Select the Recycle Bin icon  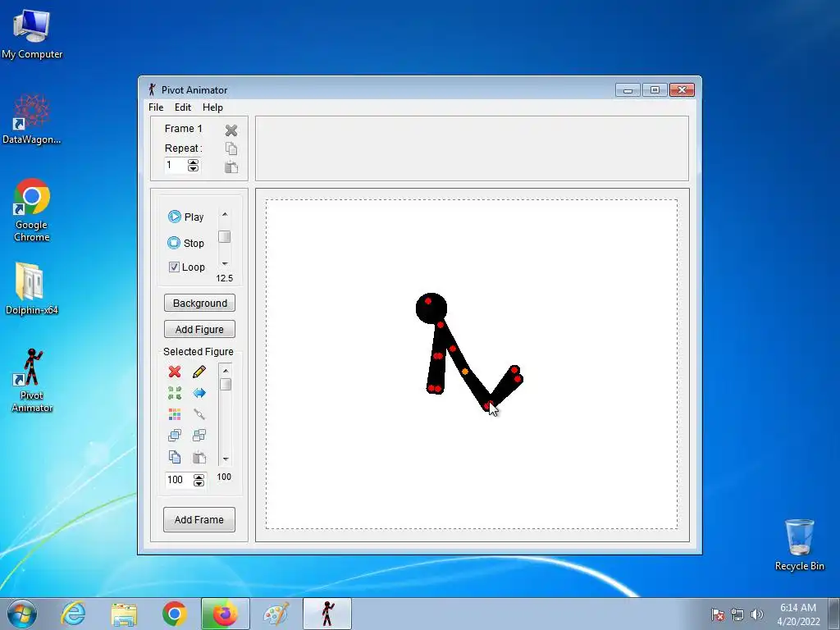[799, 545]
